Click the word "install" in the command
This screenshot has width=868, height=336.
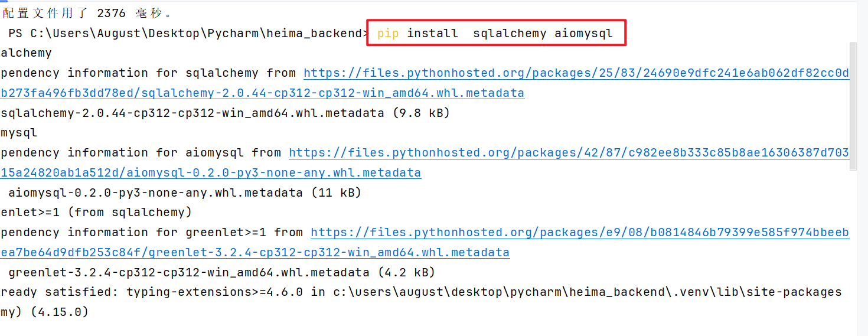coord(432,34)
